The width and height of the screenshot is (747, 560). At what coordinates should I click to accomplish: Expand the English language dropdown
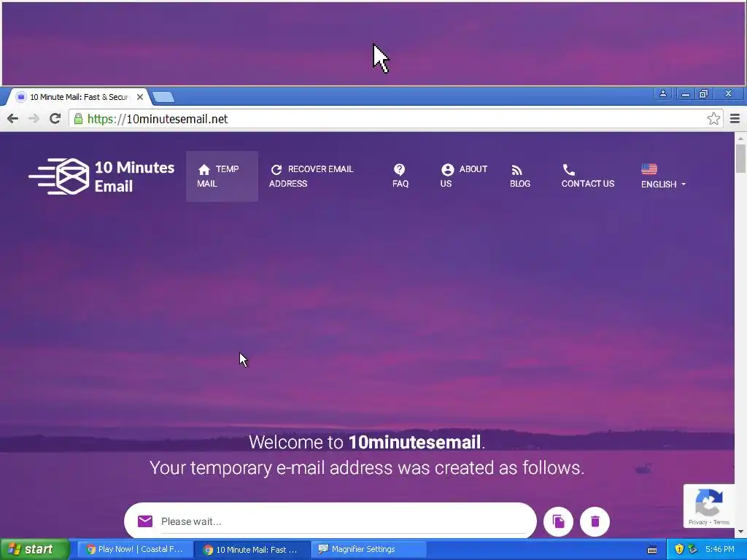pyautogui.click(x=663, y=184)
